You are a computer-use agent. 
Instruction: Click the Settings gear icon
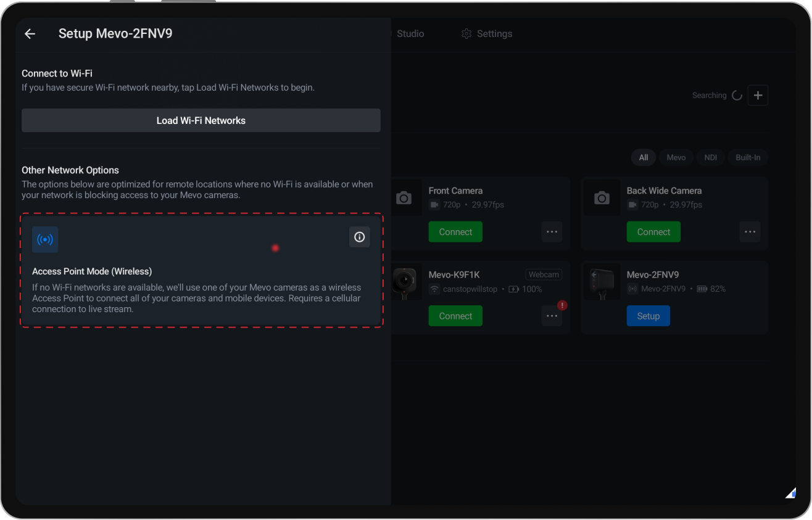[466, 34]
